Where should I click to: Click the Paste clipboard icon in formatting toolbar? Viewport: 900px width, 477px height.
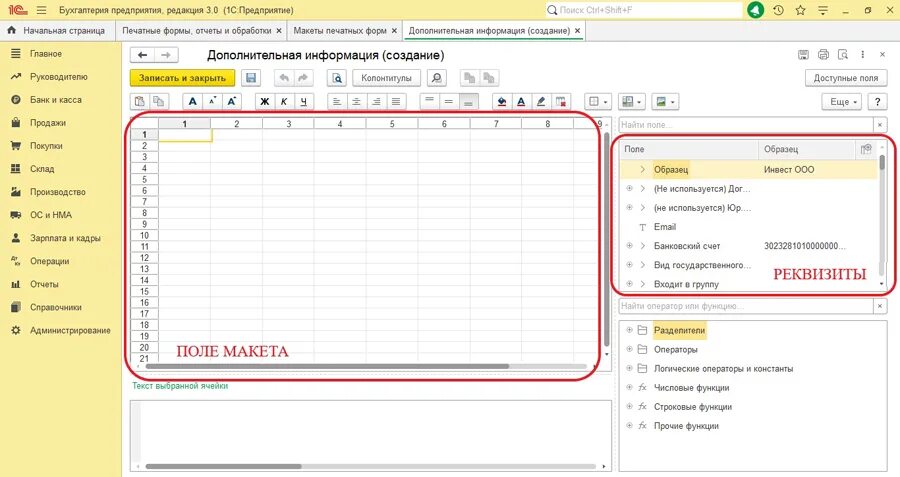click(139, 102)
